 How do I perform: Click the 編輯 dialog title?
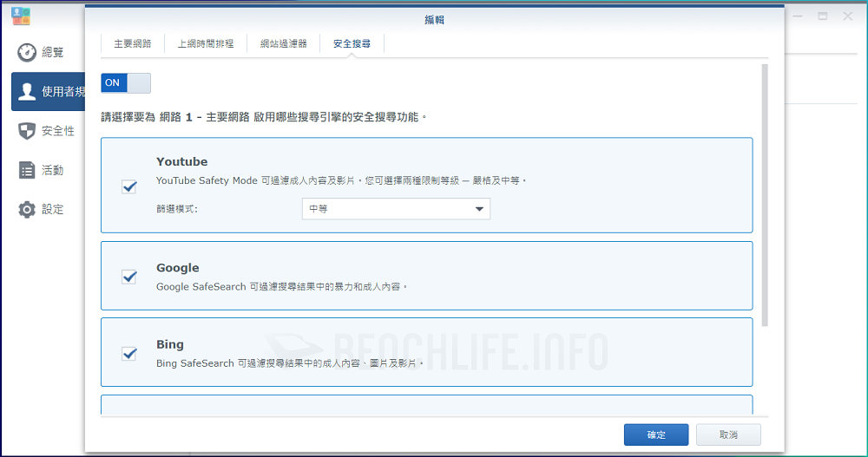click(x=435, y=20)
